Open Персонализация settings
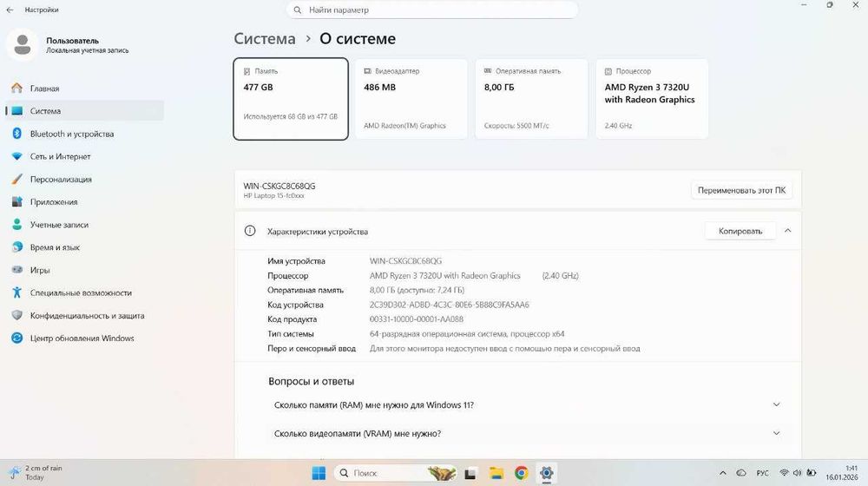The width and height of the screenshot is (868, 486). (x=85, y=180)
